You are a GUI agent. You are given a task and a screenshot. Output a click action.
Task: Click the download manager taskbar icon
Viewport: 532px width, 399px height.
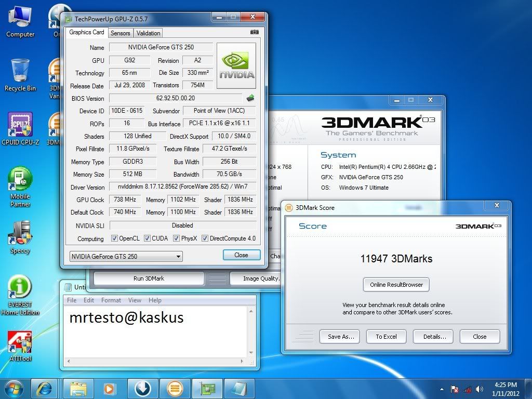pos(142,389)
